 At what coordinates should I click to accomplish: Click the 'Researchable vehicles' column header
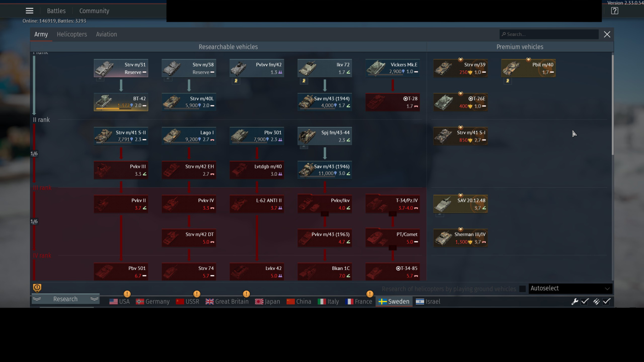pos(228,47)
